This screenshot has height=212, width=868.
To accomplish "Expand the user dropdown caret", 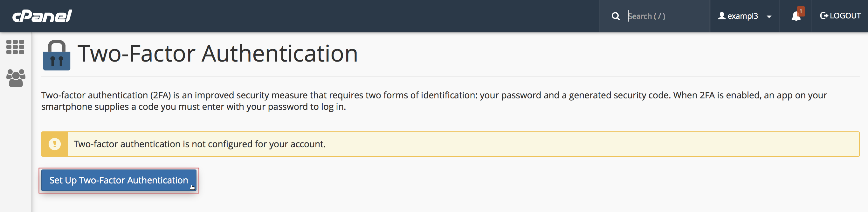I will point(769,17).
